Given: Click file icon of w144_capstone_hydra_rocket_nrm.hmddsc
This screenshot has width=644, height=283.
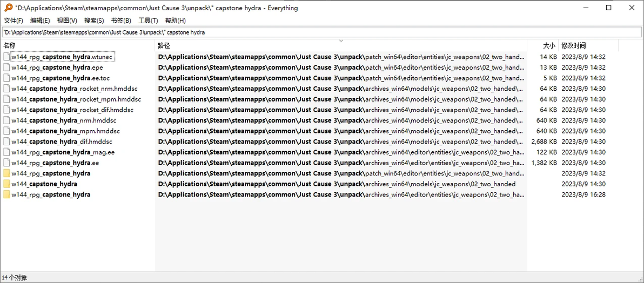Looking at the screenshot, I should click(7, 89).
